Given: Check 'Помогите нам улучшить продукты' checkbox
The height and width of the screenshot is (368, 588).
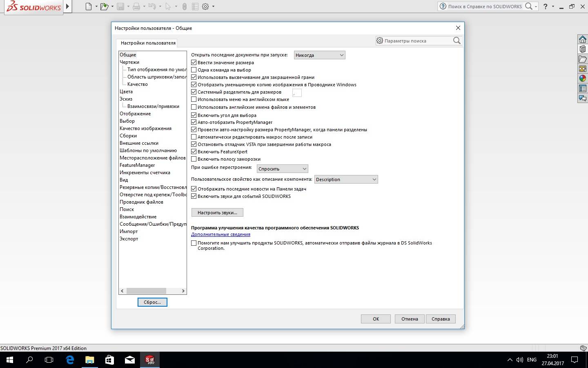Looking at the screenshot, I should coord(194,243).
